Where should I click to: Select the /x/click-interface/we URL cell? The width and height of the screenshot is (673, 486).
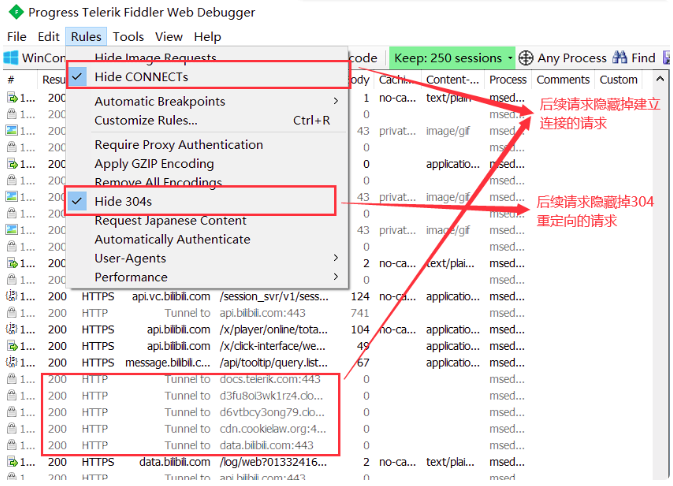point(273,346)
